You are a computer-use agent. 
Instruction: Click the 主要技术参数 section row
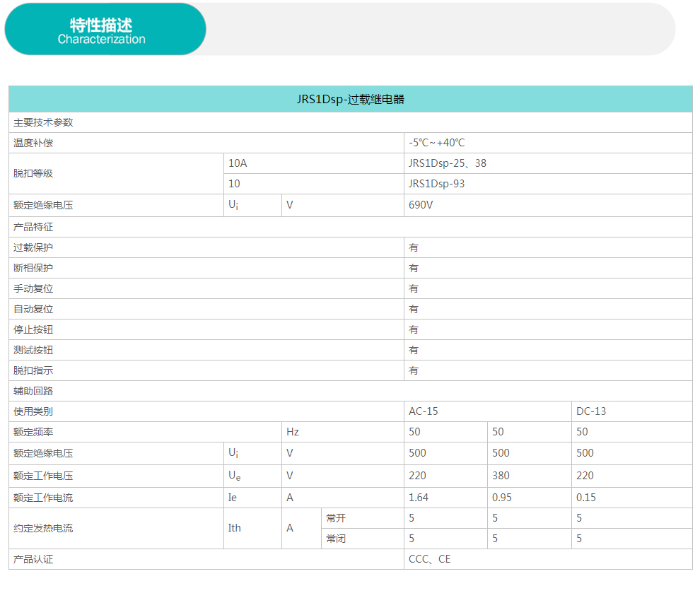[x=351, y=122]
